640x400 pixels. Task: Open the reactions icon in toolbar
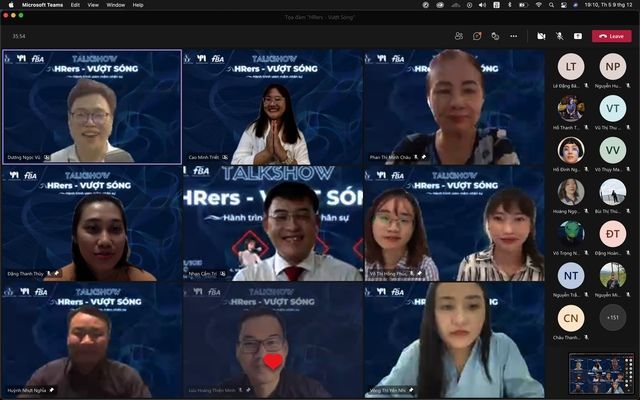(x=495, y=36)
